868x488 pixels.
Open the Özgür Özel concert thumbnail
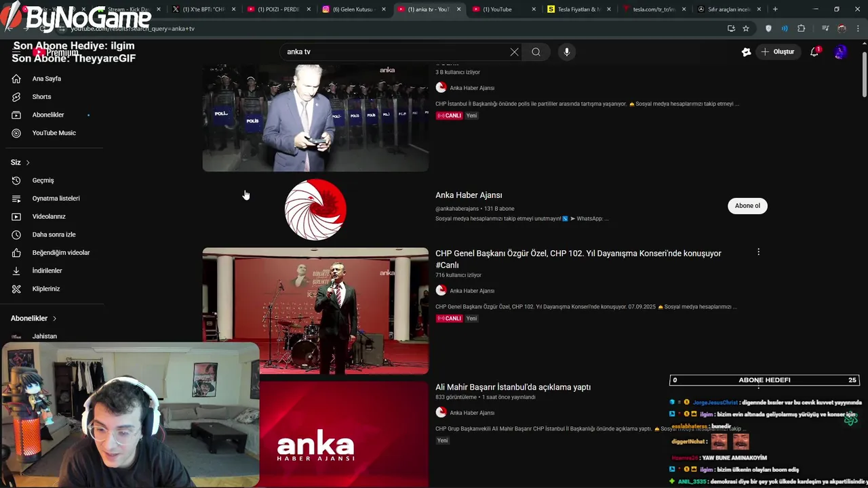tap(315, 310)
